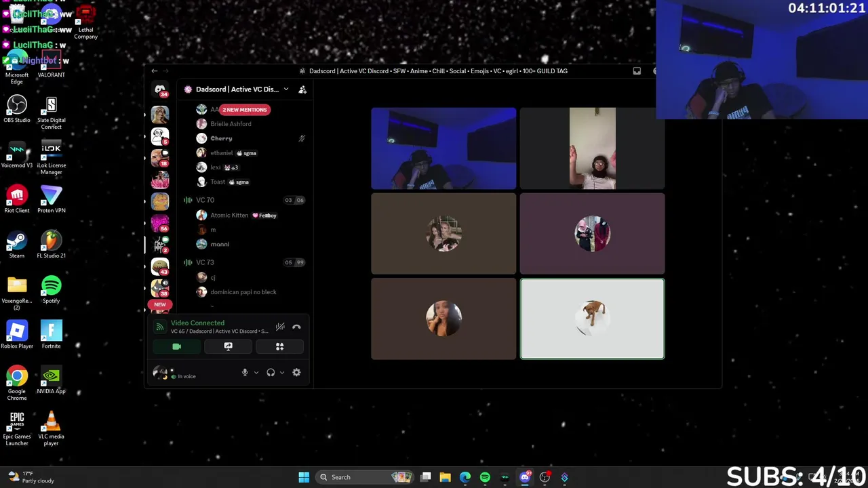Join voice channel VC 70
This screenshot has width=868, height=488.
205,200
